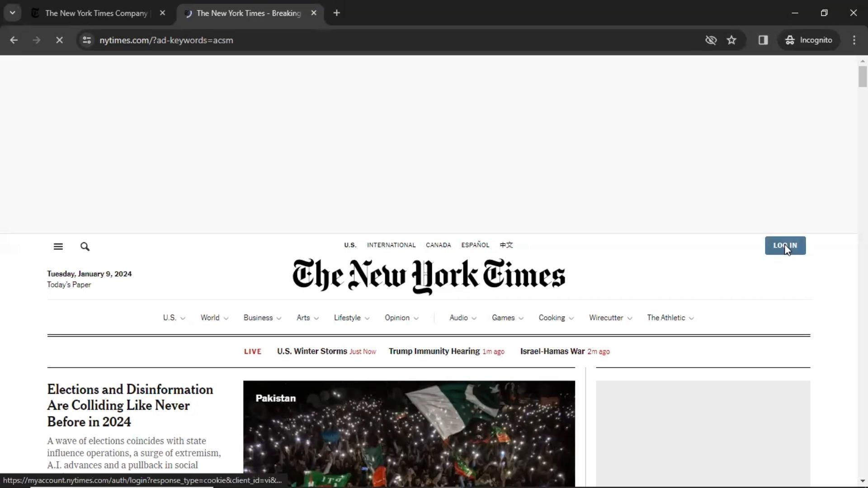868x488 pixels.
Task: Open the tab search dropdown arrow
Action: point(13,13)
